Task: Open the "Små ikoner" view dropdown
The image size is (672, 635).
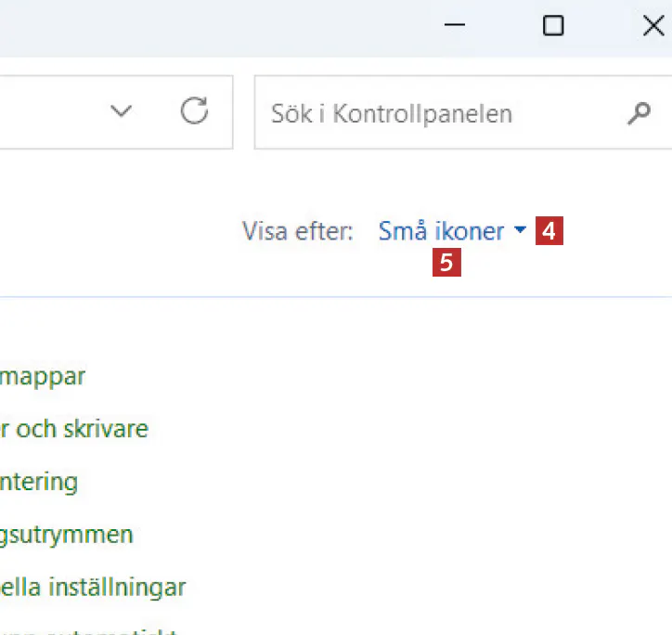Action: (441, 231)
